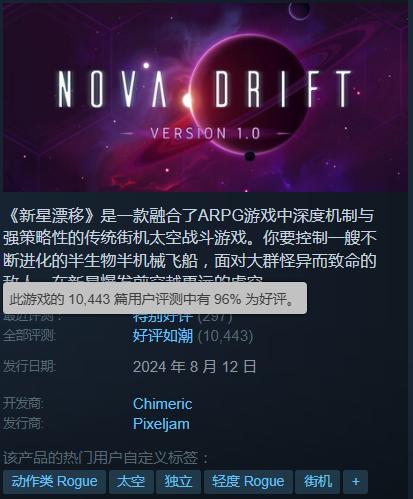
Task: Click the Nova Drift header image
Action: tap(206, 97)
